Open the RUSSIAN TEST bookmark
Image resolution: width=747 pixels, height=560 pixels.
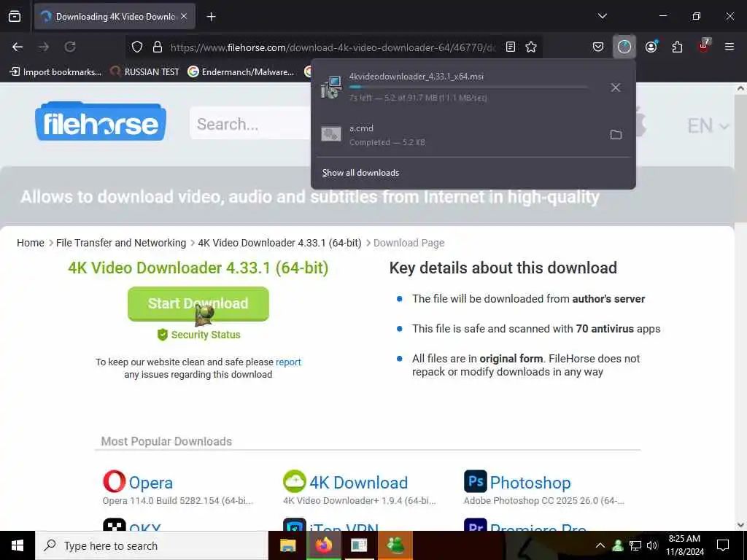(145, 72)
